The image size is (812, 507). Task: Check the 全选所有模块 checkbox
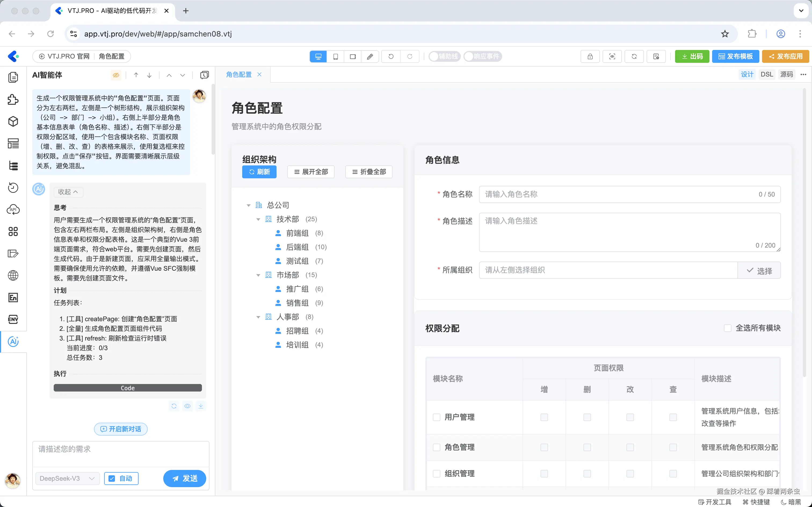tap(727, 328)
